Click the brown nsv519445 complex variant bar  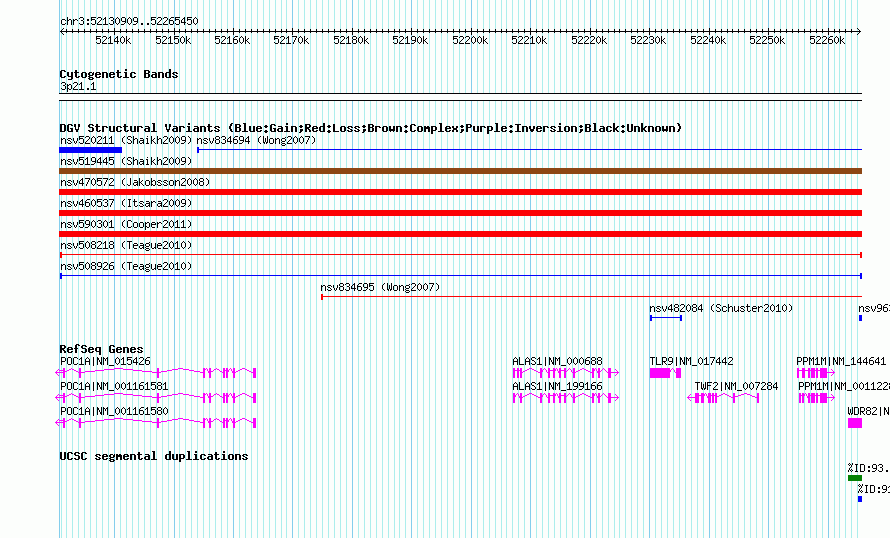pos(460,171)
